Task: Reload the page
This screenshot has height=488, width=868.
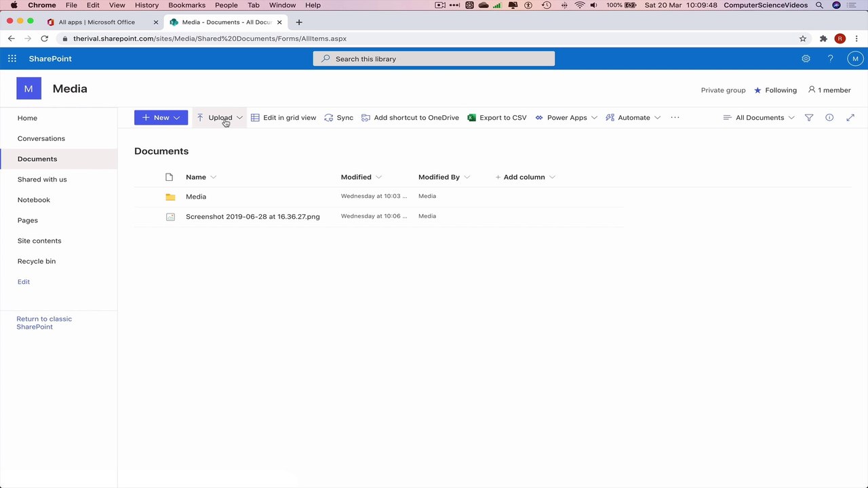Action: 44,39
